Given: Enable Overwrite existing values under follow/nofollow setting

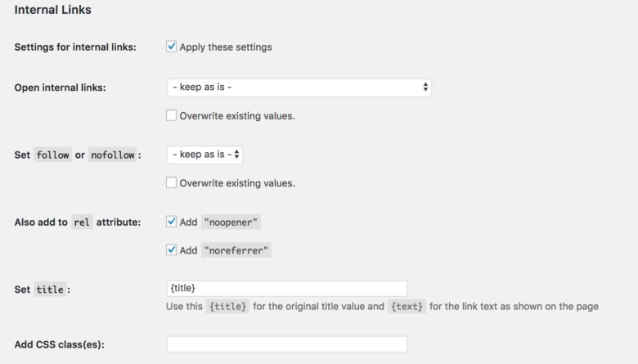Looking at the screenshot, I should [171, 182].
